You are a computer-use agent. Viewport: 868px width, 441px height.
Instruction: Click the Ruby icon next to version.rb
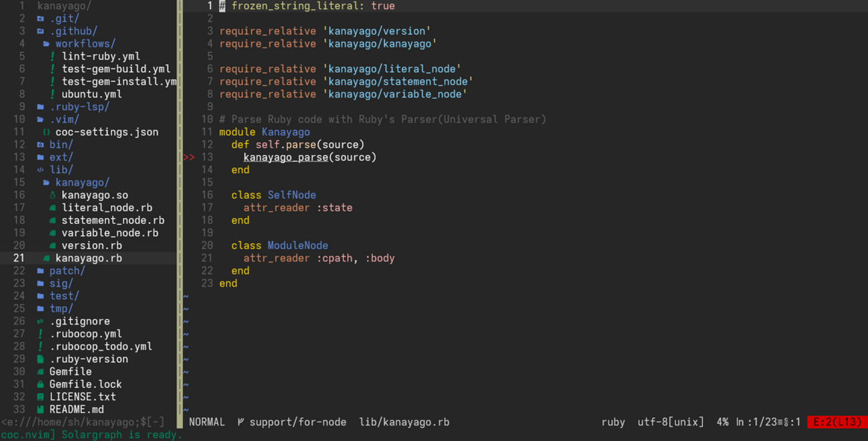(53, 246)
